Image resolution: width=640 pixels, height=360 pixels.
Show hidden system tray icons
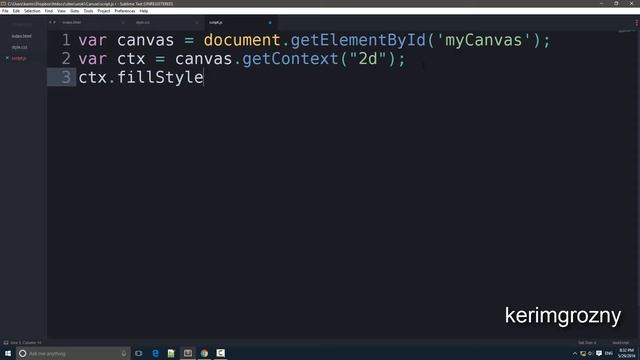click(575, 353)
